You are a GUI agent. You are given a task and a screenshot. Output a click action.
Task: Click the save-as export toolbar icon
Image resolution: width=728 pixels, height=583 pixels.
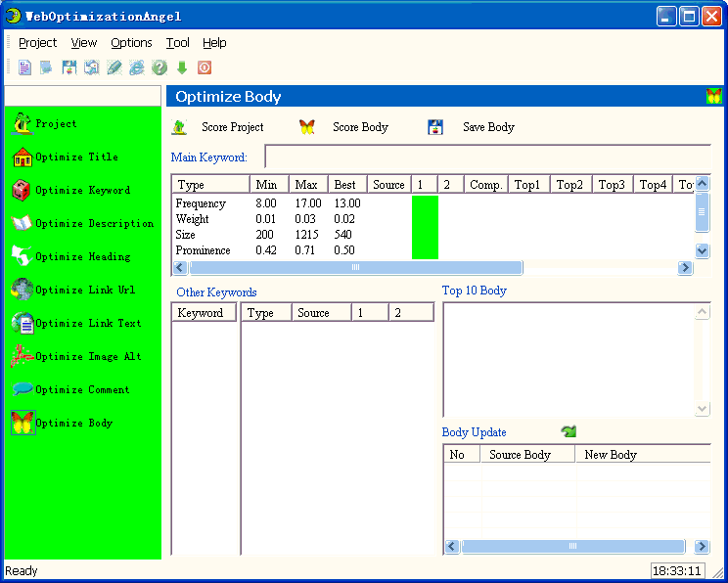click(91, 67)
